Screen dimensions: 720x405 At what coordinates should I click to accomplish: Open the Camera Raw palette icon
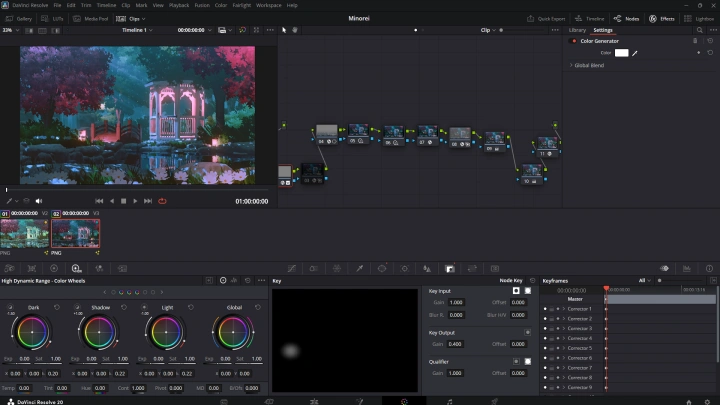9,269
